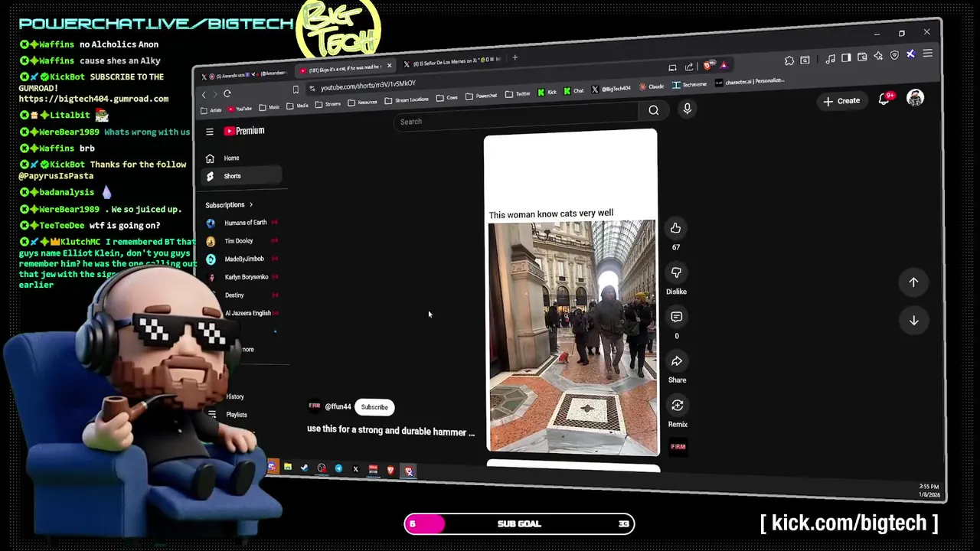Open the browser hamburger menu
Image resolution: width=980 pixels, height=551 pixels.
point(927,54)
